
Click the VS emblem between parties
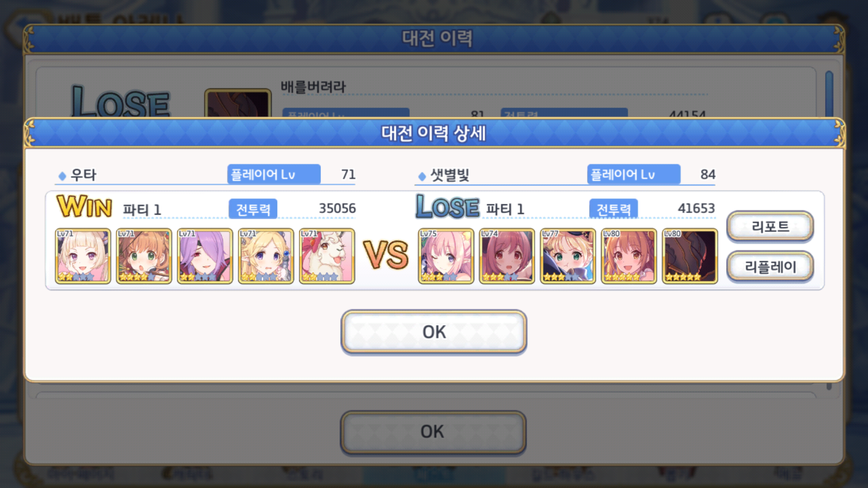(x=386, y=255)
